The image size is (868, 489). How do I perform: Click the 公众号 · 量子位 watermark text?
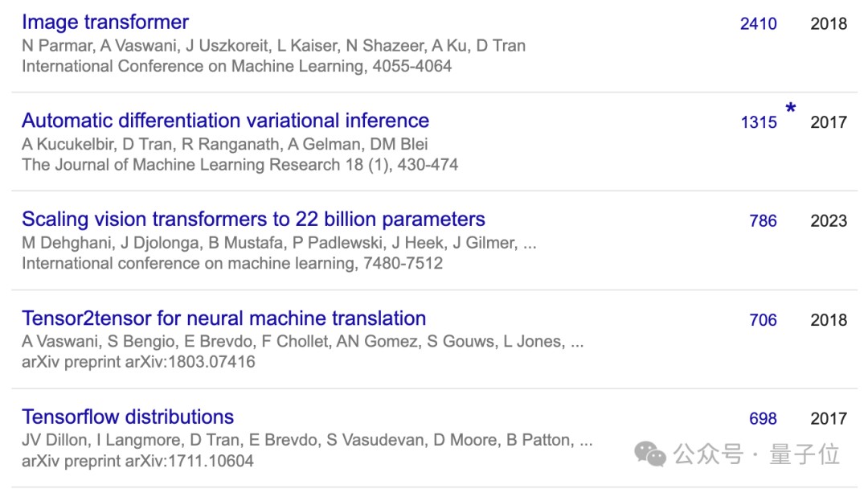(757, 454)
